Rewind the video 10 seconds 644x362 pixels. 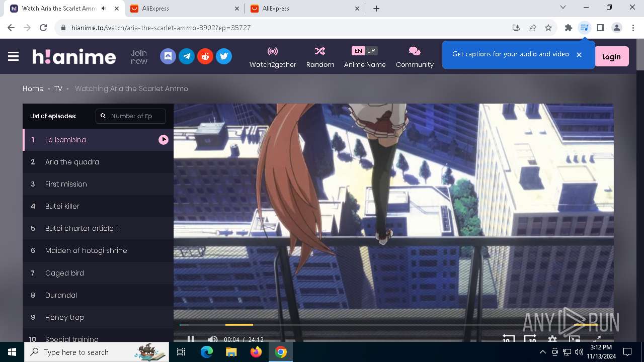click(x=508, y=339)
